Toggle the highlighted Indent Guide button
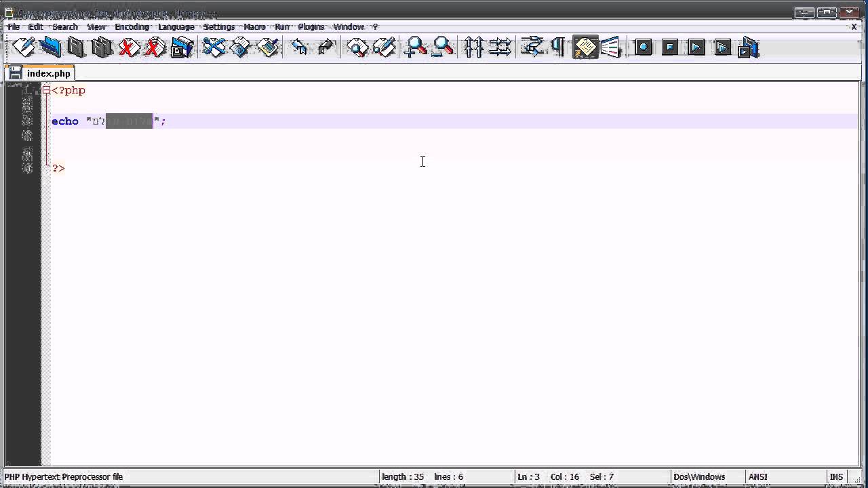 [585, 47]
